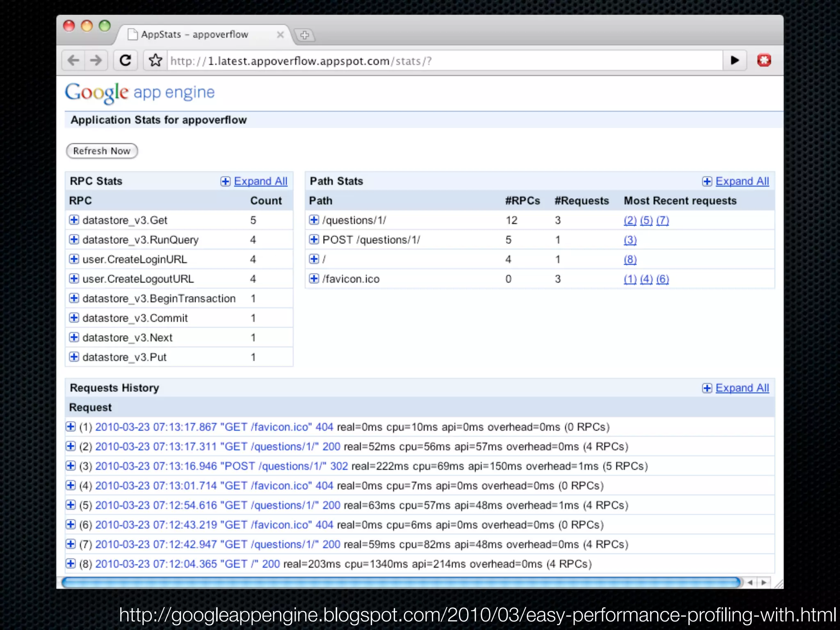
Task: Expand the user.CreateLoginURL RPC row
Action: click(74, 259)
